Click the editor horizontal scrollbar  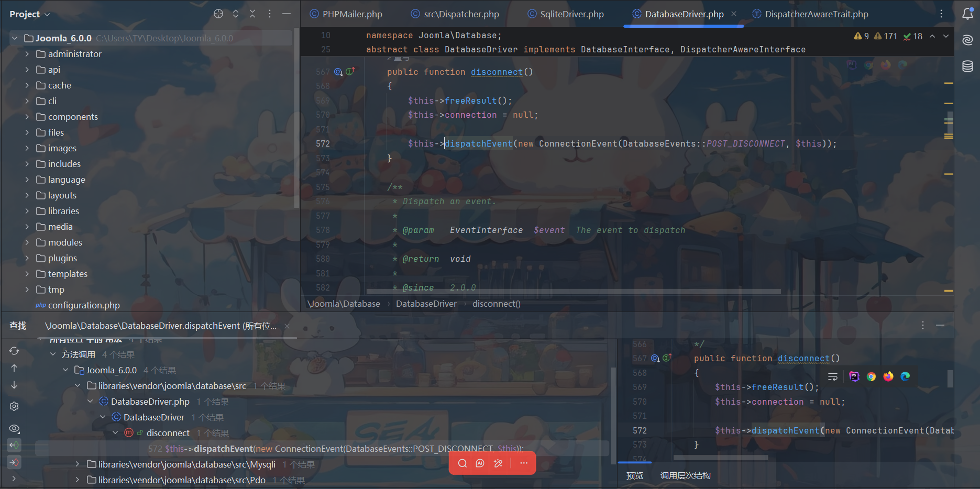tap(574, 292)
